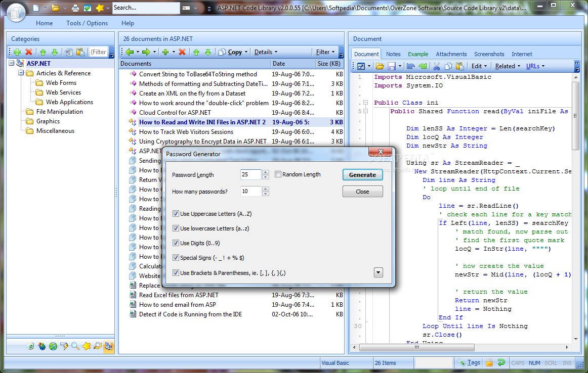Click the Size (KB) column header
Image resolution: width=588 pixels, height=373 pixels.
click(329, 64)
